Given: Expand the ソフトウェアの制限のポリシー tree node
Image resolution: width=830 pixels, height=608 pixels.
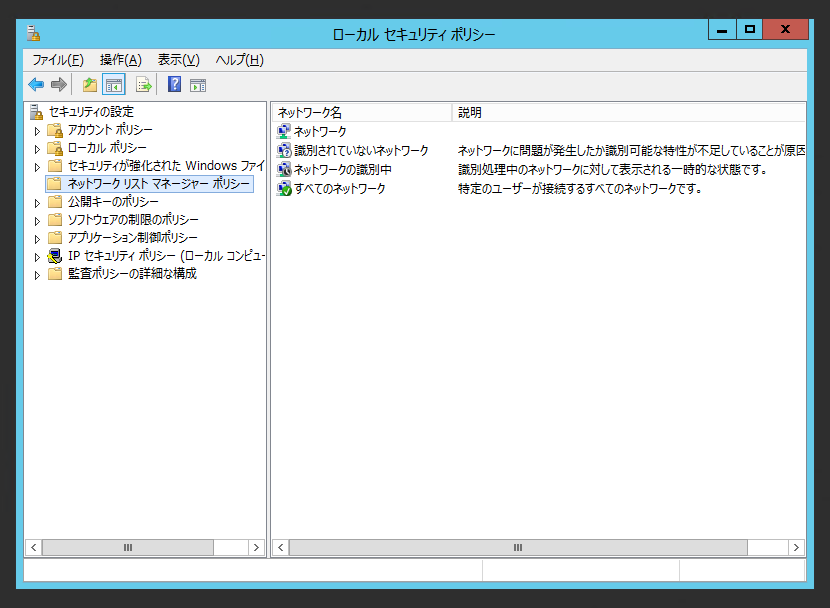Looking at the screenshot, I should 37,221.
